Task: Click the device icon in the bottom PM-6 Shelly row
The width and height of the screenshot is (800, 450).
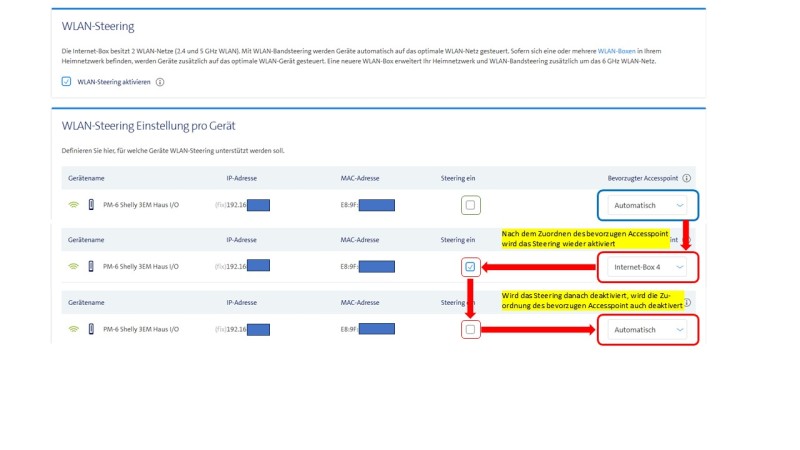Action: point(91,329)
